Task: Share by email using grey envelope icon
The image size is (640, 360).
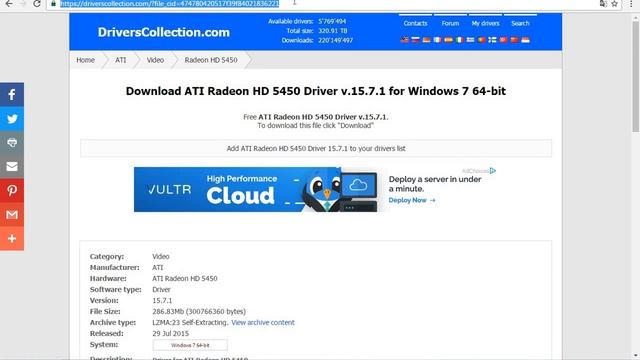Action: (12, 167)
